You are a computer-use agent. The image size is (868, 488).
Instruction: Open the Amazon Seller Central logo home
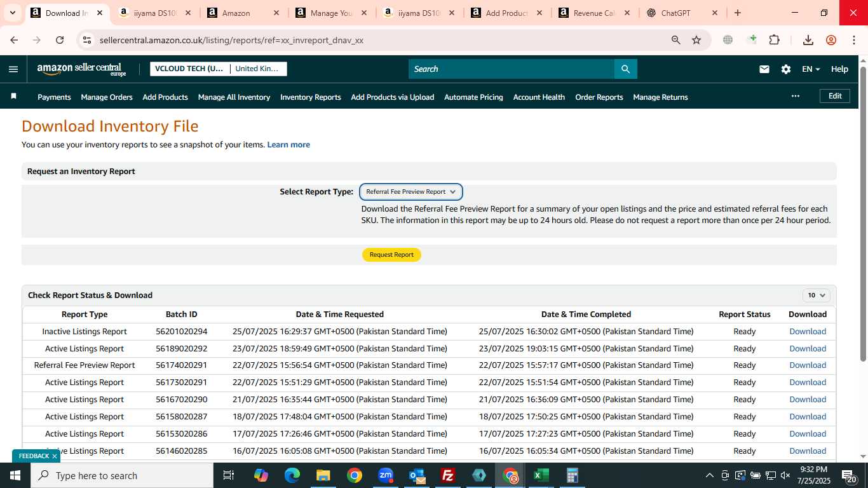pos(81,69)
